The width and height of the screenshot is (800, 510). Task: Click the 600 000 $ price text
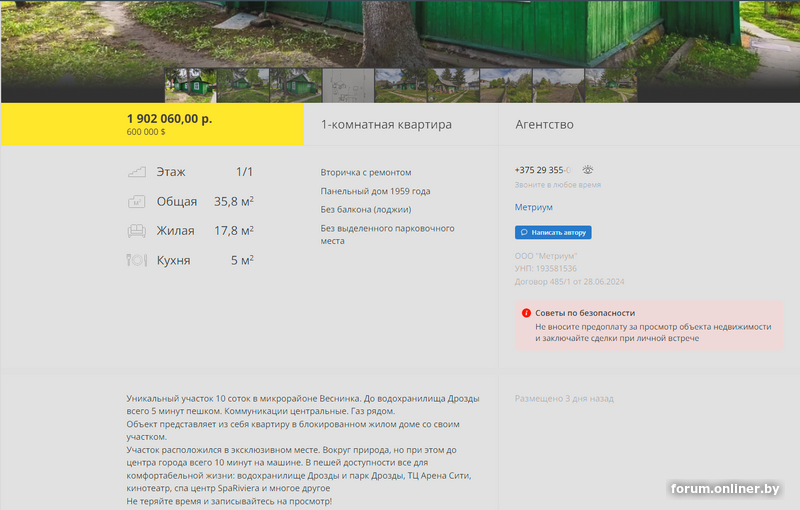(146, 132)
